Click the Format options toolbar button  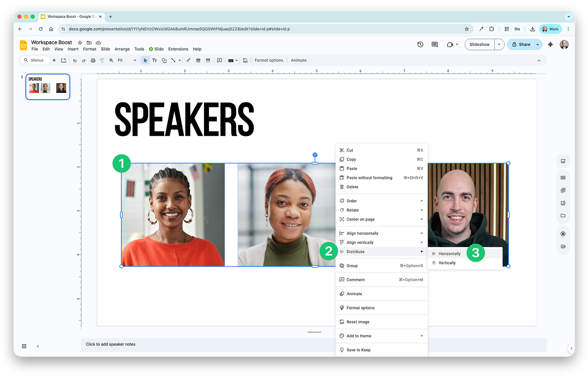tap(269, 60)
